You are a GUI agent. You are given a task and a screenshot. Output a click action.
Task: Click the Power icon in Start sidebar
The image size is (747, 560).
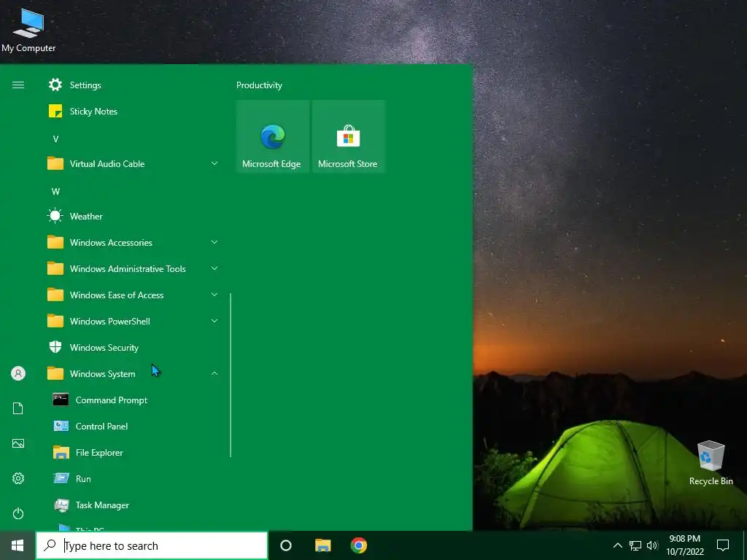tap(18, 513)
